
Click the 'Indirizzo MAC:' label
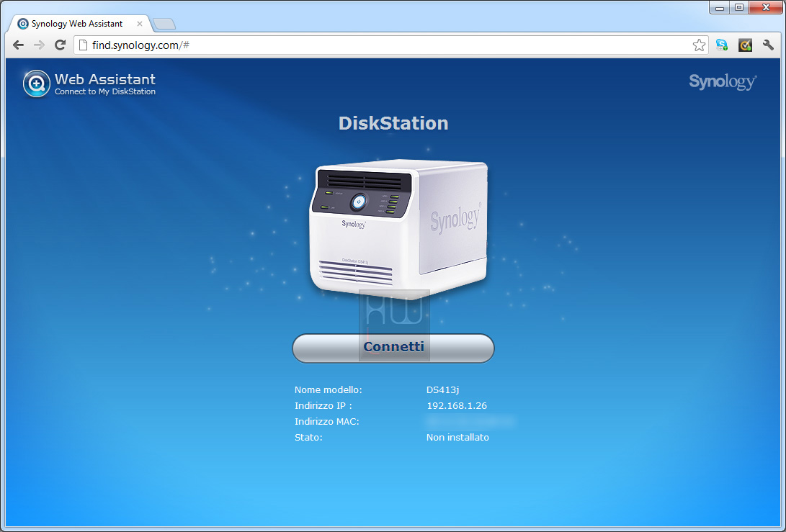click(x=327, y=422)
